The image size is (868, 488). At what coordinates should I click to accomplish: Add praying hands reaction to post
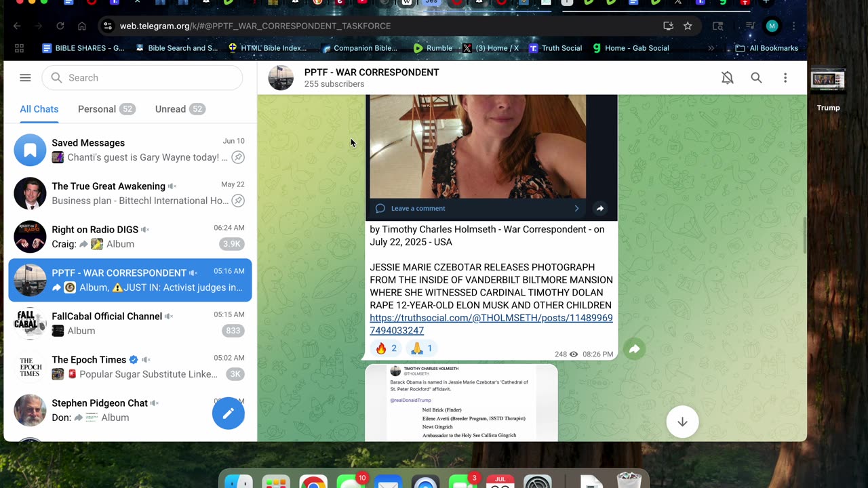point(421,348)
